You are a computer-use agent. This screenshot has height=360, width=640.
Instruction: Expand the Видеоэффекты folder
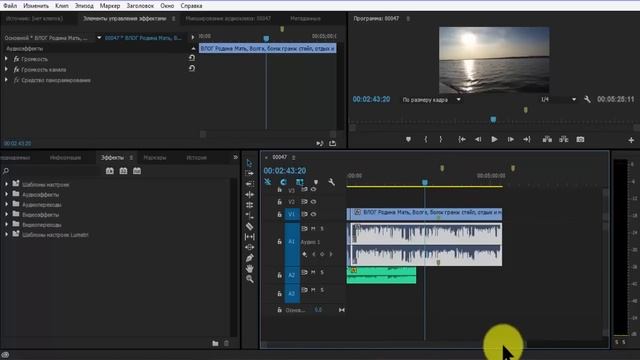click(6, 214)
